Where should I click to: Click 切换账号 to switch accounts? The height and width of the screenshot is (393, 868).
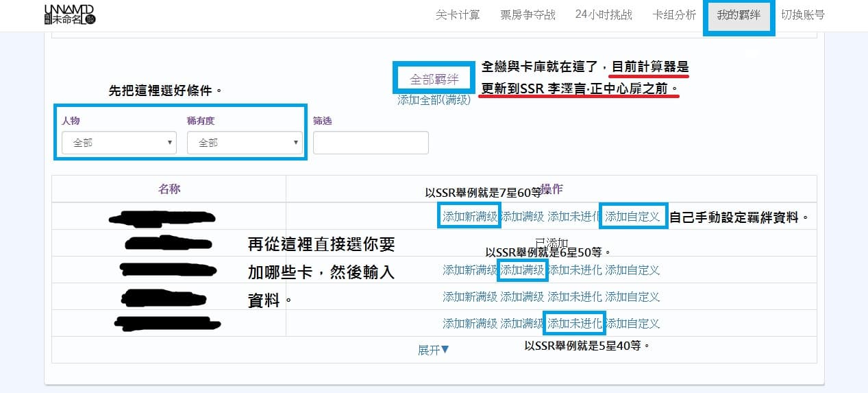803,15
